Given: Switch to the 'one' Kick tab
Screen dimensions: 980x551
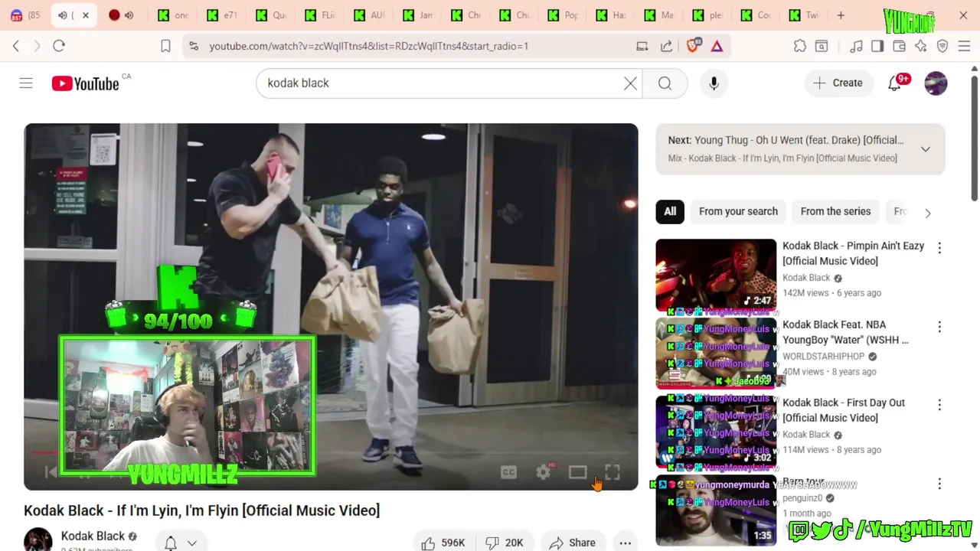Looking at the screenshot, I should (x=172, y=15).
